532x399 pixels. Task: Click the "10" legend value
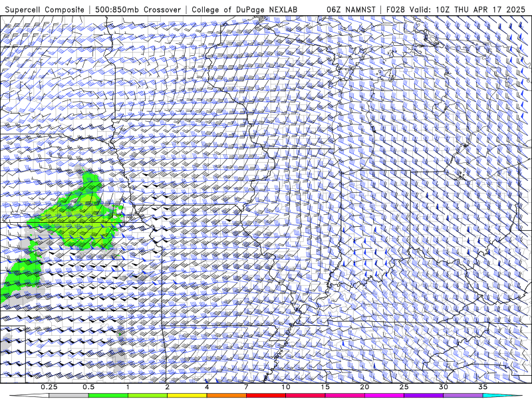[286, 387]
